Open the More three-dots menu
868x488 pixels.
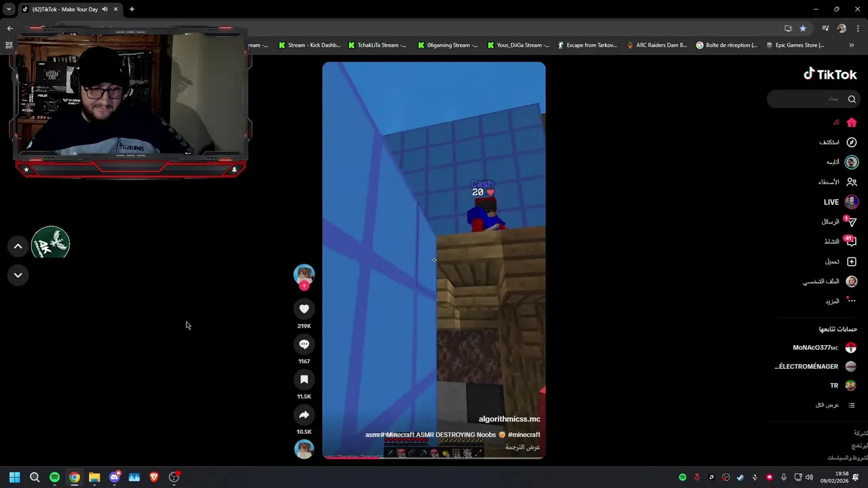tap(852, 301)
